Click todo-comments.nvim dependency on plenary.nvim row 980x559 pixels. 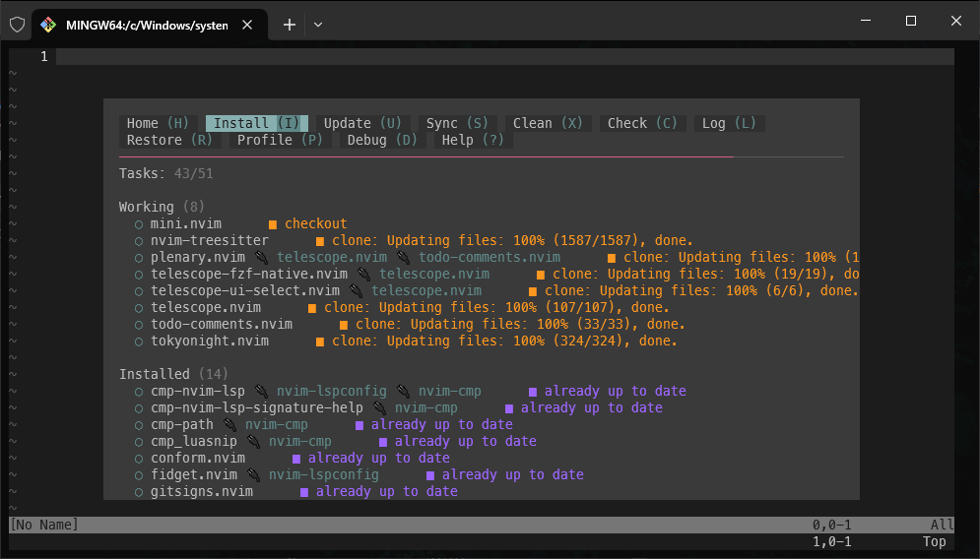(490, 257)
